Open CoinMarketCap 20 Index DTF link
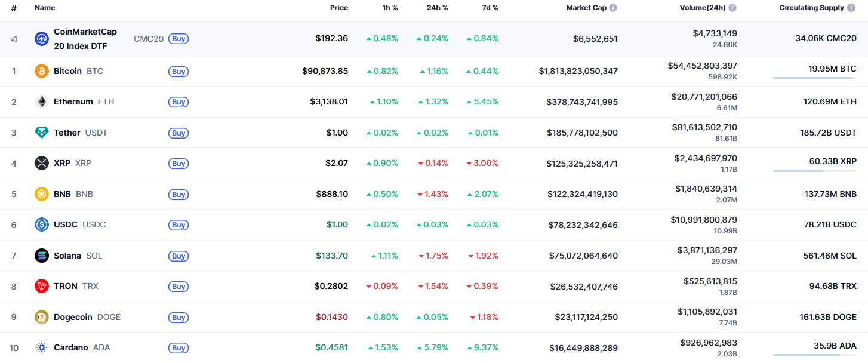 tap(85, 39)
